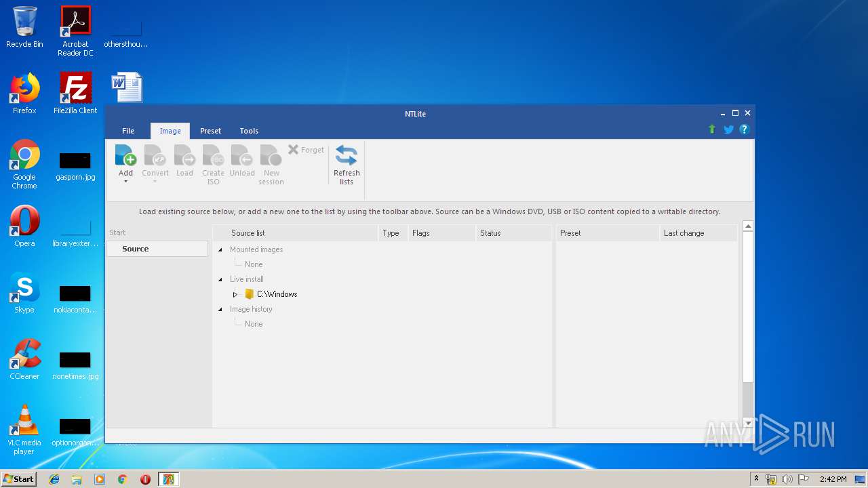The width and height of the screenshot is (868, 488).
Task: Click the Start button
Action: tap(19, 479)
